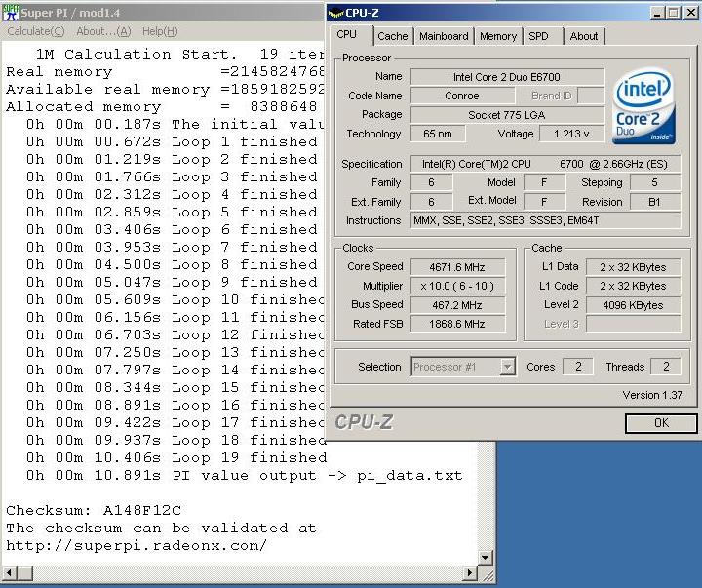Click the Level 2 value '4096 KBytes'
The height and width of the screenshot is (588, 702).
click(633, 305)
